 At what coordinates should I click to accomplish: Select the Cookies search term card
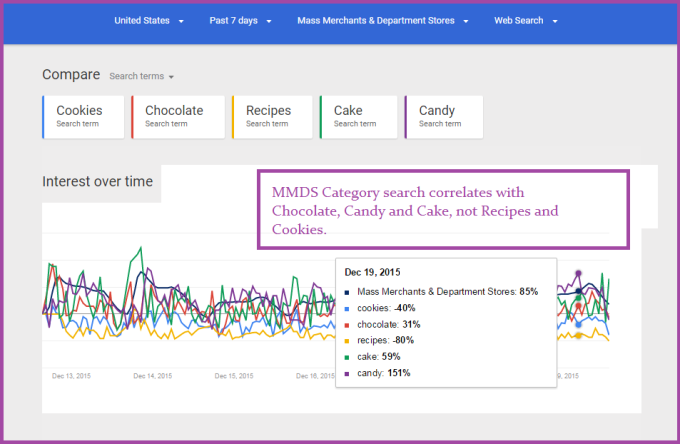coord(86,116)
